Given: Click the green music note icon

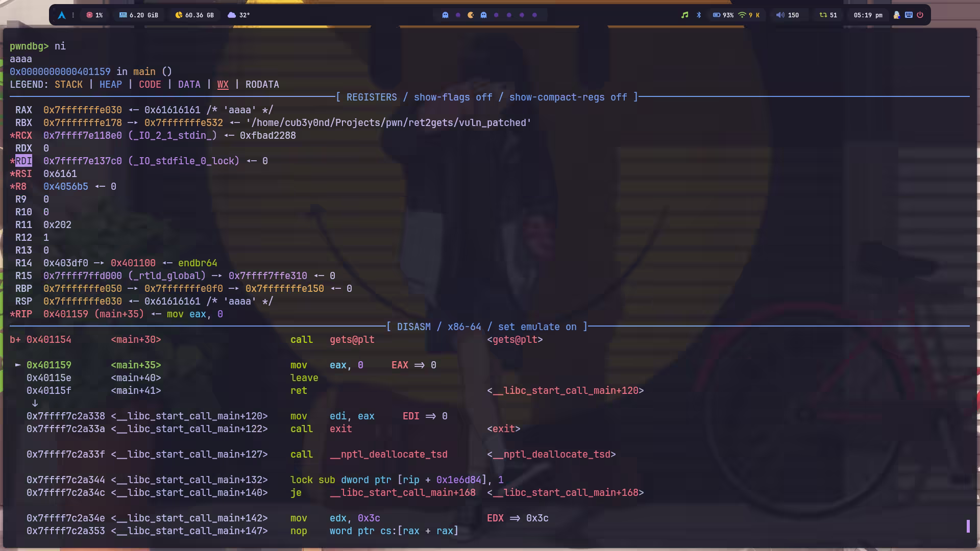Looking at the screenshot, I should point(684,15).
